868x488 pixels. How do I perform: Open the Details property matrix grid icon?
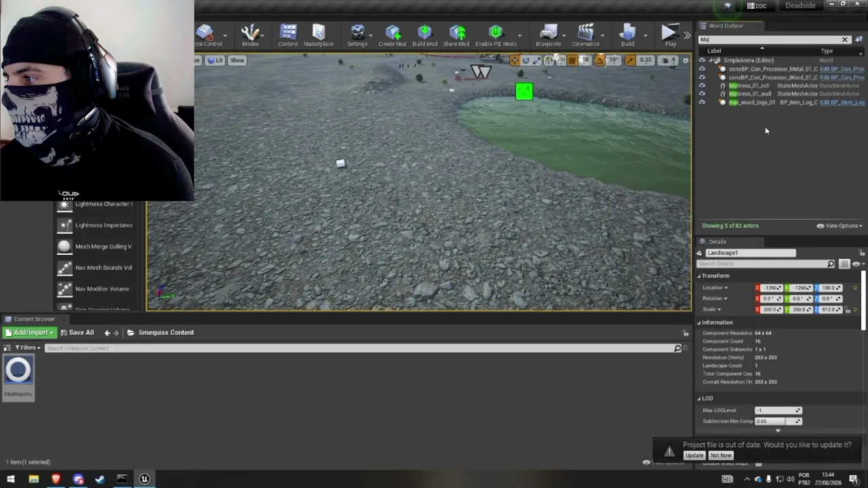coord(844,264)
